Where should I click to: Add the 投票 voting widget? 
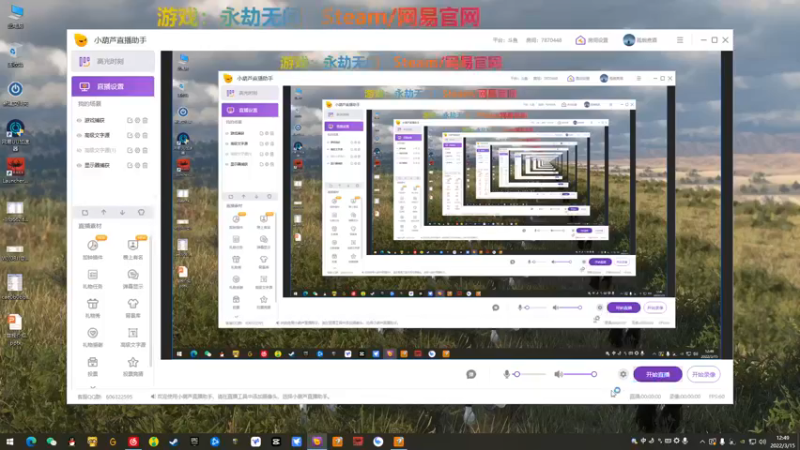click(93, 366)
